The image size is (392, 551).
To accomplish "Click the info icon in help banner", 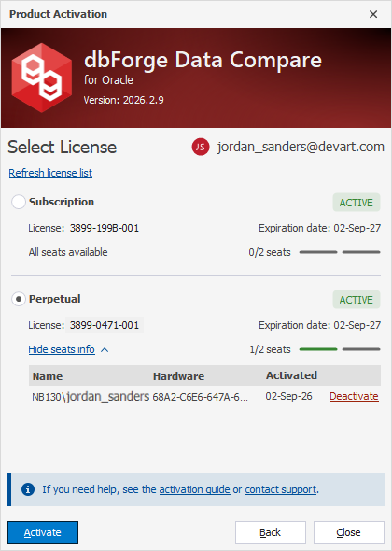I will pyautogui.click(x=28, y=489).
